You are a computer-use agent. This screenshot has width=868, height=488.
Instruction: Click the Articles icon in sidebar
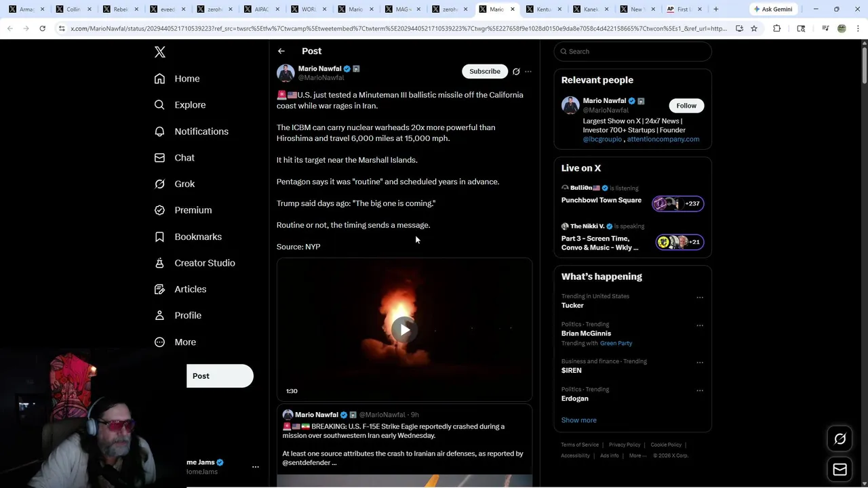click(159, 289)
